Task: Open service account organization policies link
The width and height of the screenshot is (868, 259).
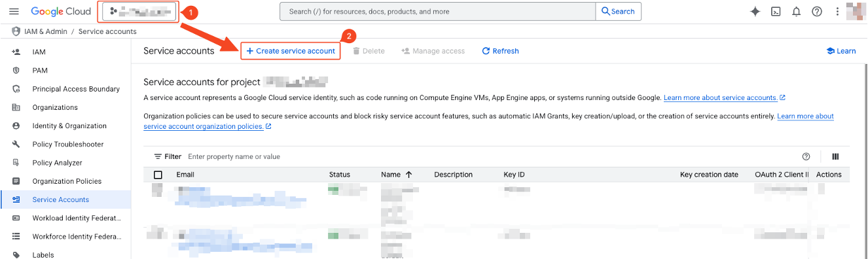Action: (x=203, y=126)
